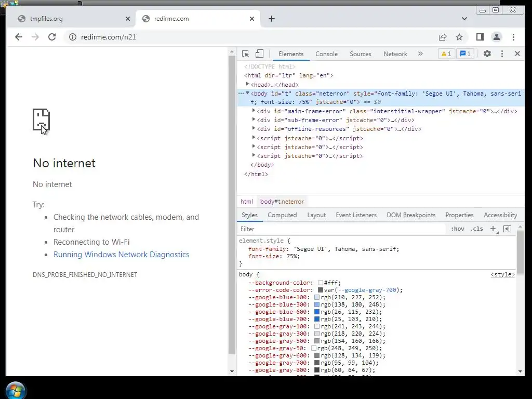Expand the main-frame-error div
The height and width of the screenshot is (399, 532).
(254, 111)
